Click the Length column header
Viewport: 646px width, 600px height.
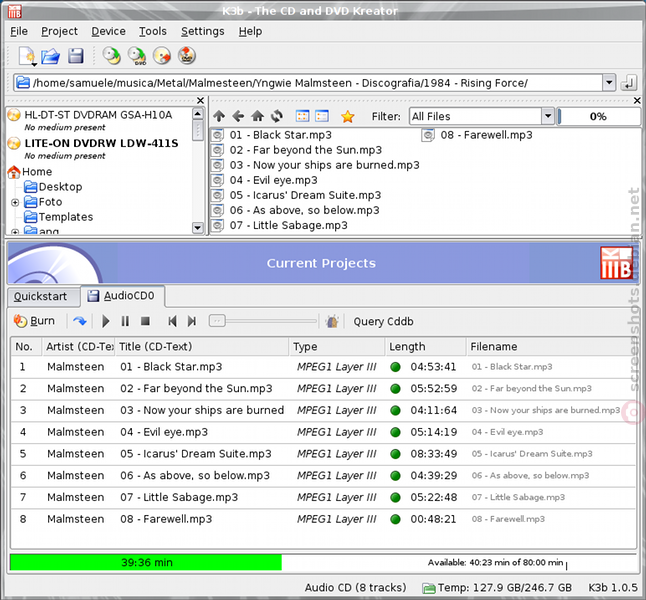[426, 347]
